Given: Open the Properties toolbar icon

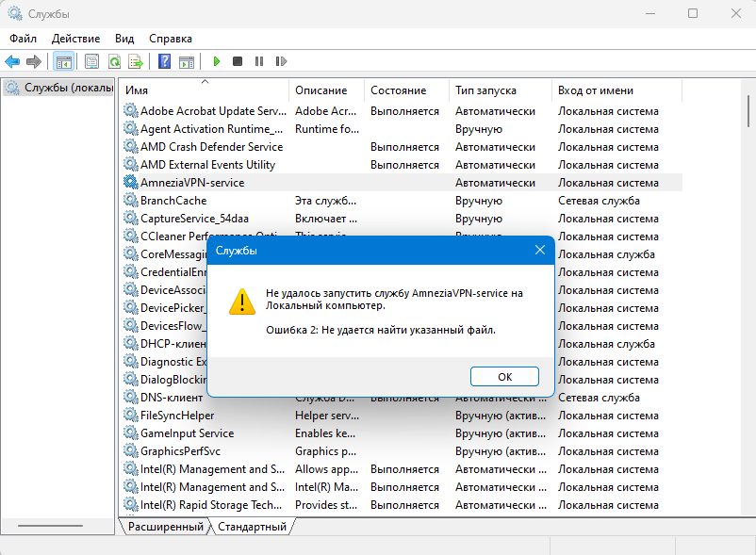Looking at the screenshot, I should coord(91,61).
